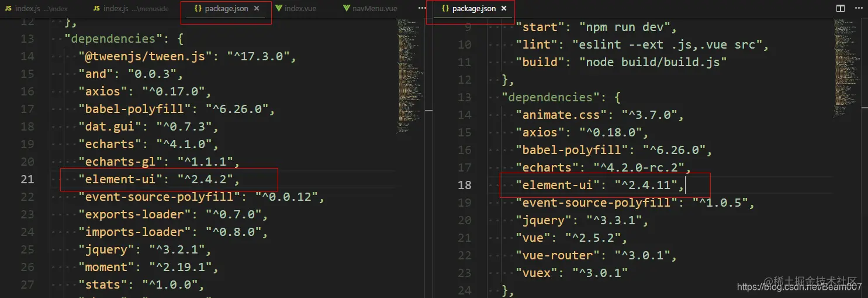Click the "lint" eslint script line

642,44
